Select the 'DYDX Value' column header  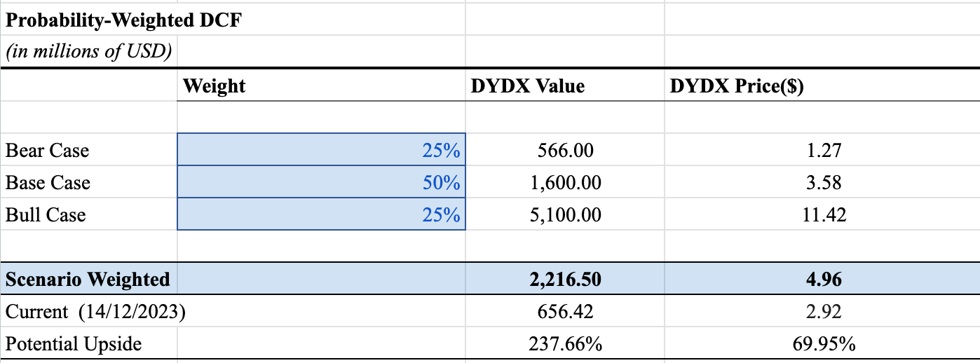527,86
